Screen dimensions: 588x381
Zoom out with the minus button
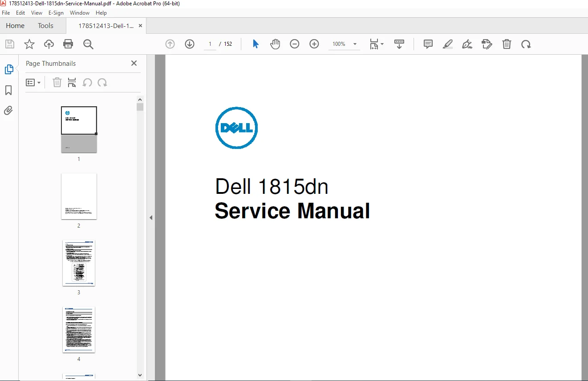pos(295,44)
